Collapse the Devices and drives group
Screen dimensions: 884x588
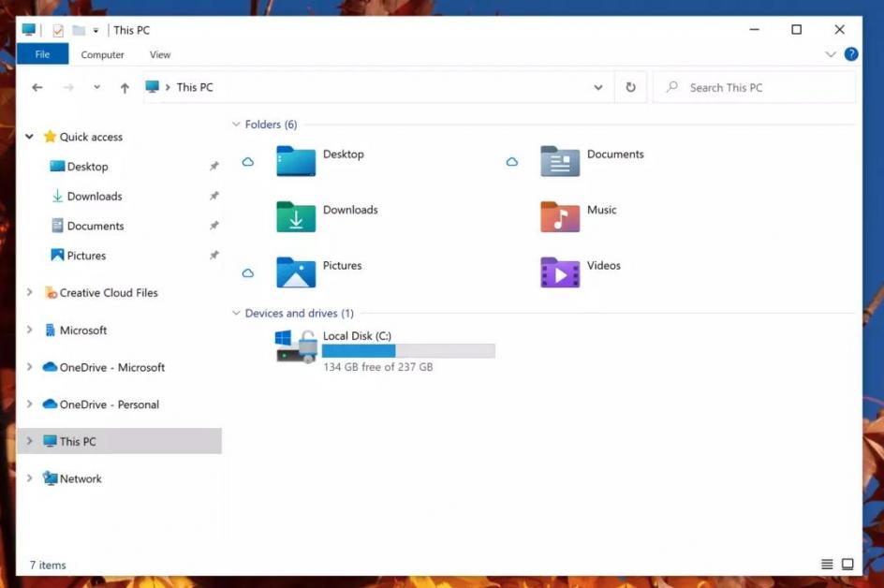click(x=236, y=313)
